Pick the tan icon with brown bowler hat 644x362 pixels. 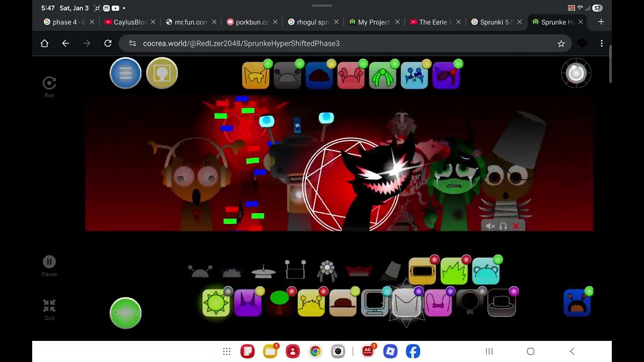coord(343,303)
